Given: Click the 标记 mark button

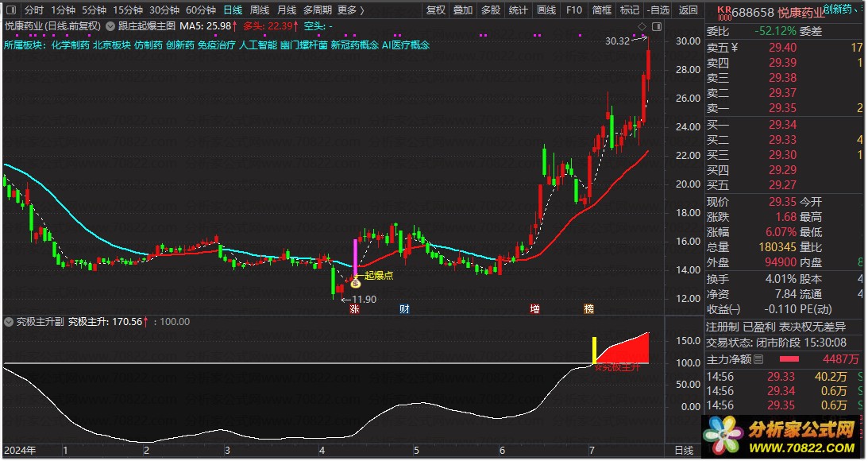Looking at the screenshot, I should [630, 10].
